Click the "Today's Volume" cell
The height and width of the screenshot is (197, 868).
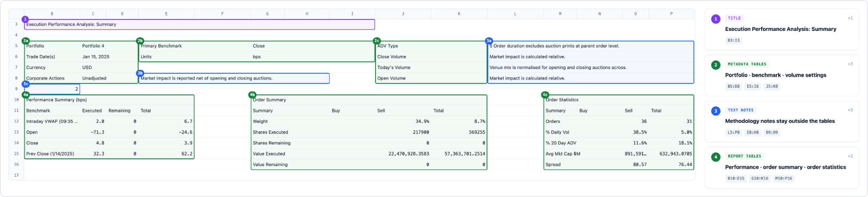tap(431, 68)
